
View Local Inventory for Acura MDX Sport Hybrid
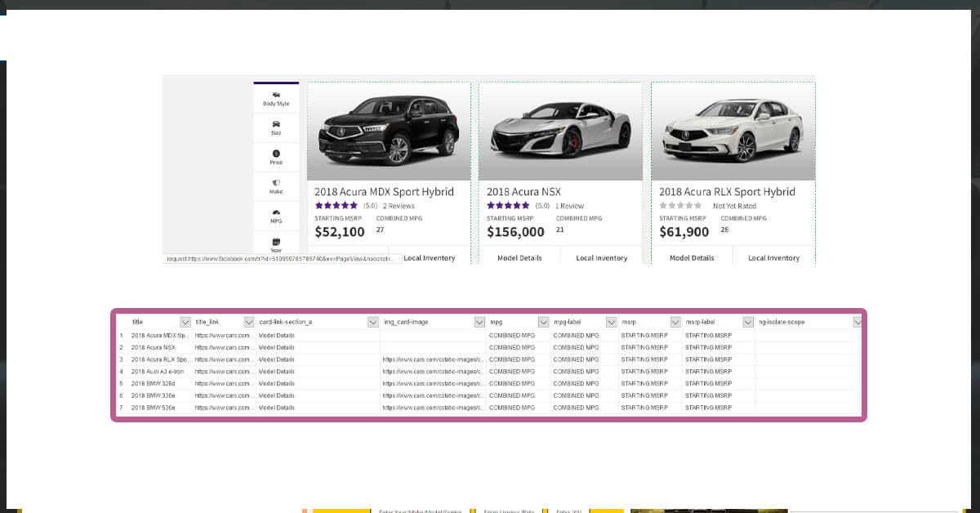[x=430, y=258]
